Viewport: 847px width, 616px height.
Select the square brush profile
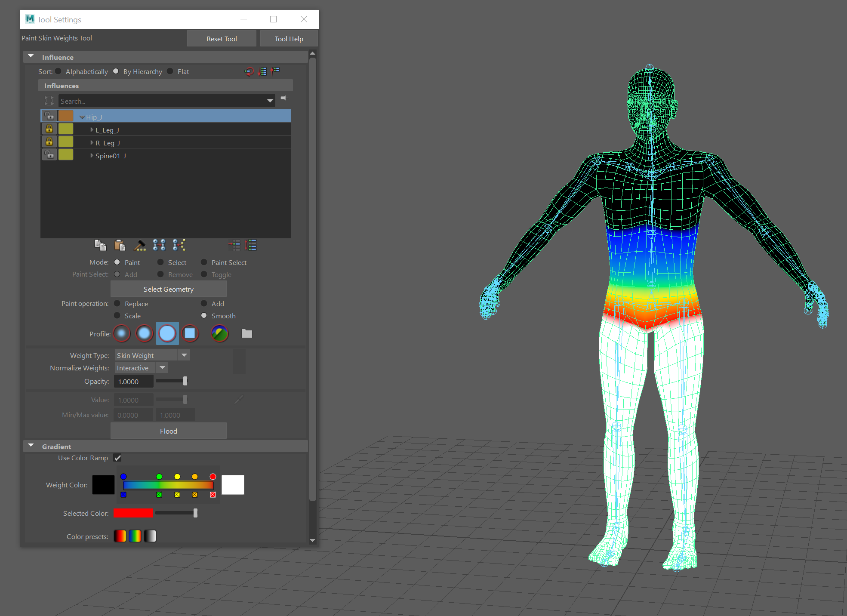(x=190, y=333)
